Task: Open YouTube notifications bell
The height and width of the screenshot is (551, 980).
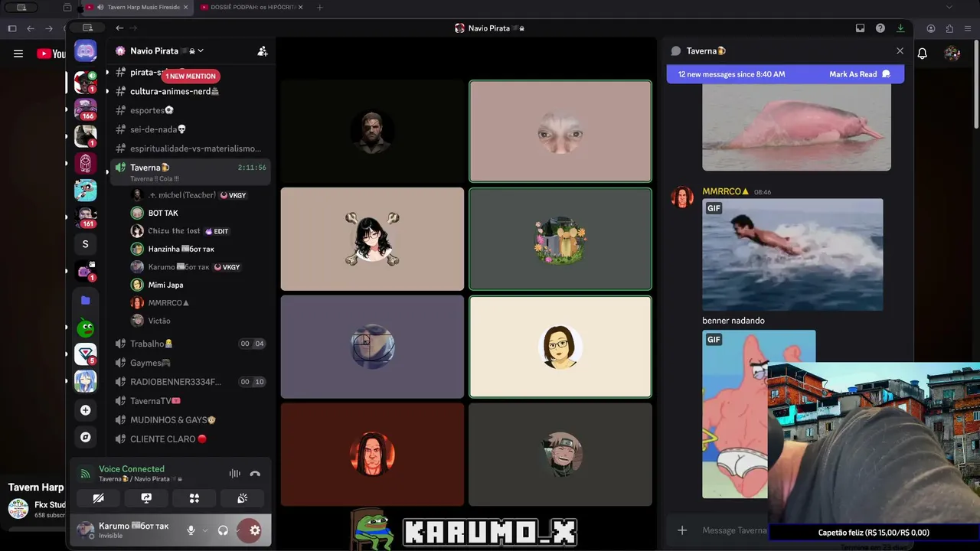Action: (x=923, y=54)
